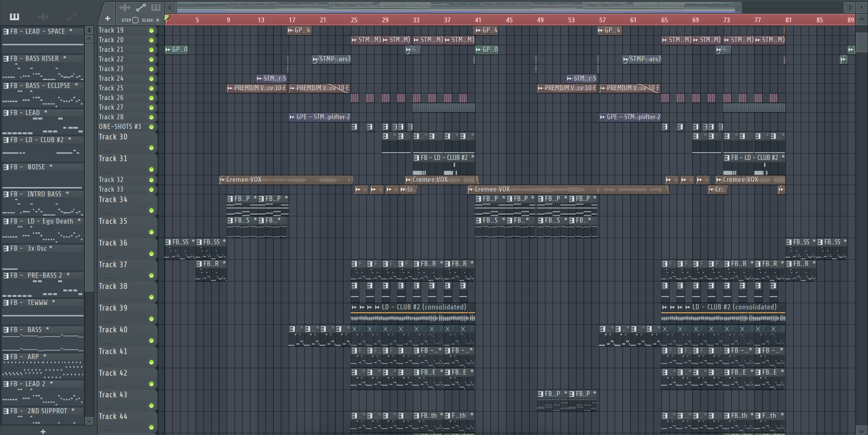This screenshot has height=435, width=868.
Task: Click the pattern icon of FB - 3x Osc
Action: (6, 249)
